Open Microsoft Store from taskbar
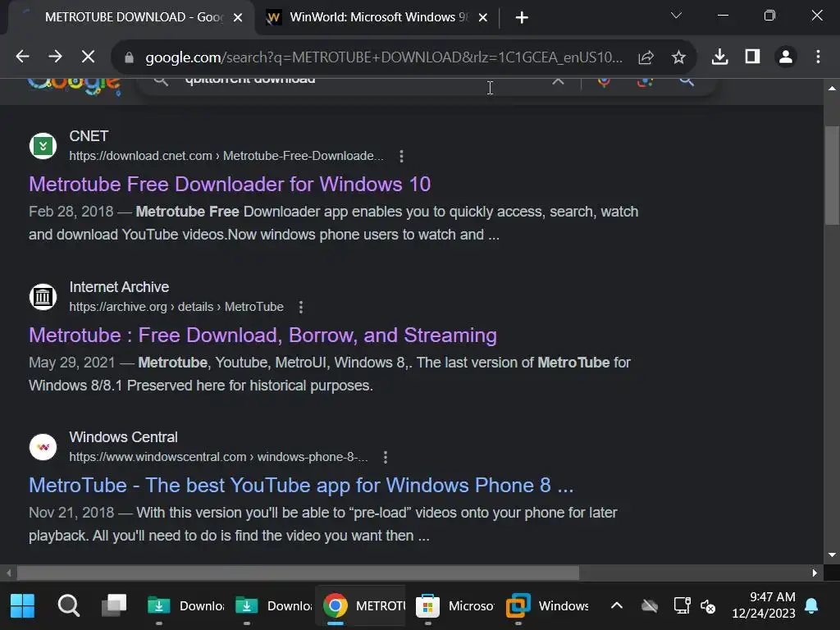840x630 pixels. 455,606
